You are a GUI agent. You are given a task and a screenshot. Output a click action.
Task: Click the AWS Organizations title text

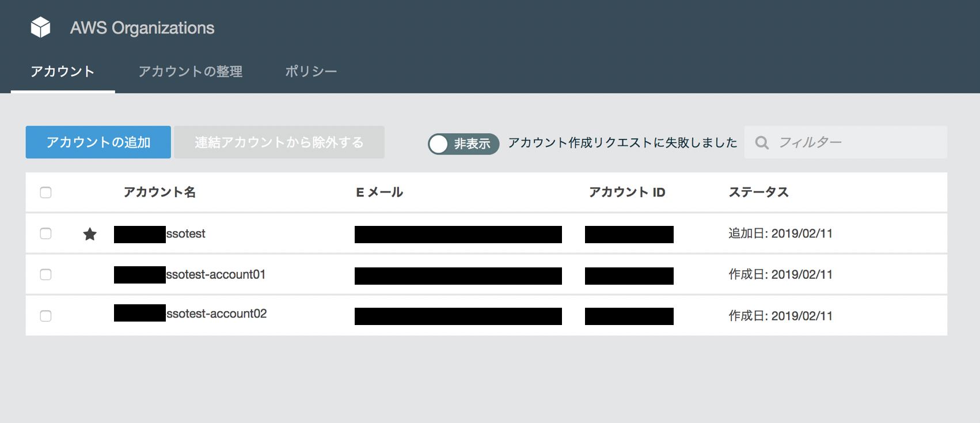[x=142, y=28]
